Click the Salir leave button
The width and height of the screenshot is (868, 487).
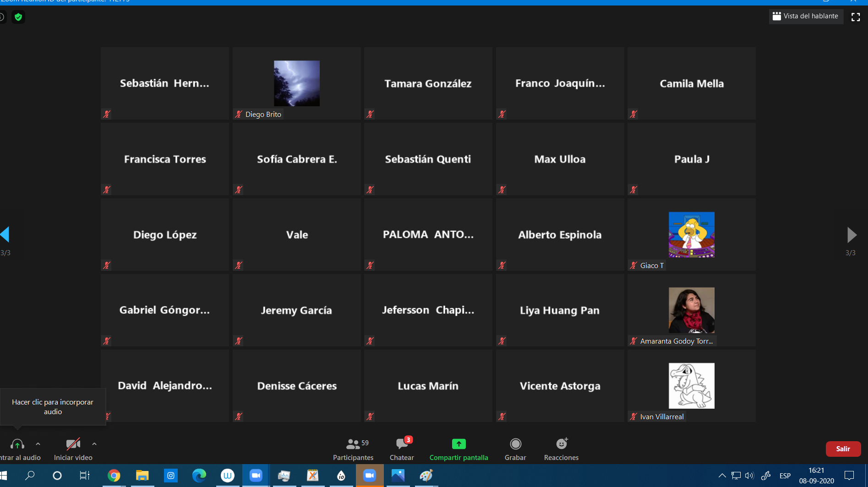(x=843, y=449)
